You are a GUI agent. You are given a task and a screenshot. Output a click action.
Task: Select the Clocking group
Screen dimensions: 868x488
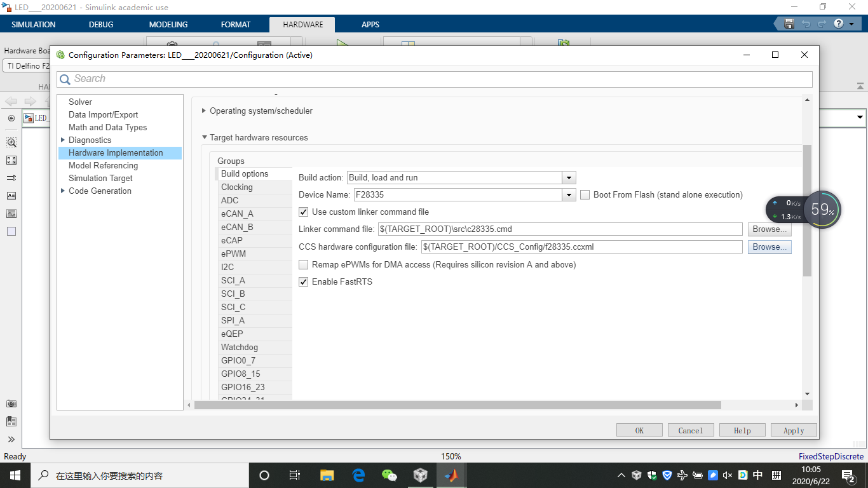pyautogui.click(x=254, y=187)
